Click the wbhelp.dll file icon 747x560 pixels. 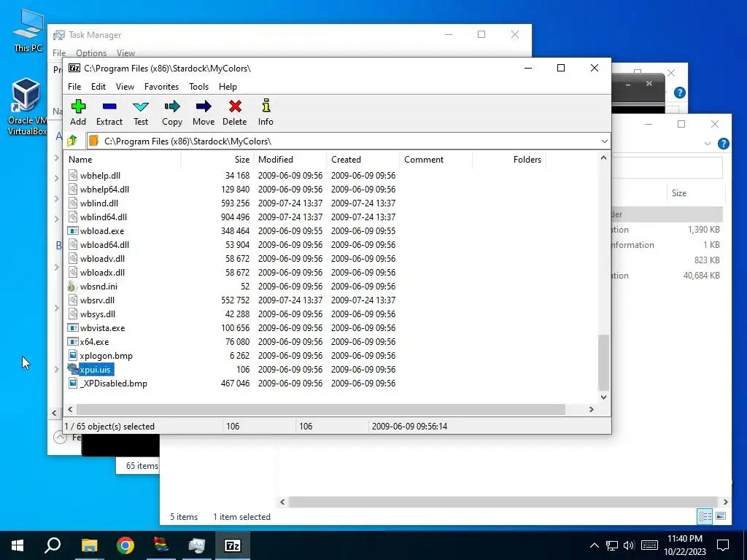(72, 175)
